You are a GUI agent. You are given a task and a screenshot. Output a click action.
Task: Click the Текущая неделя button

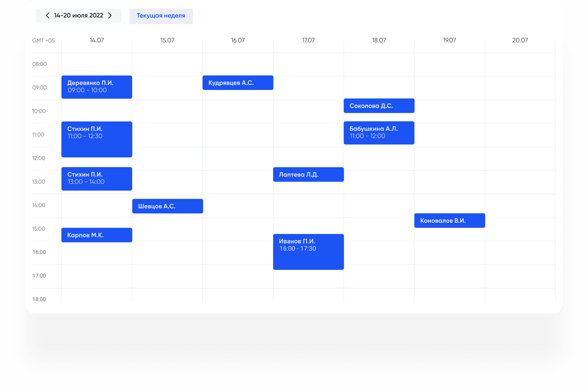161,16
